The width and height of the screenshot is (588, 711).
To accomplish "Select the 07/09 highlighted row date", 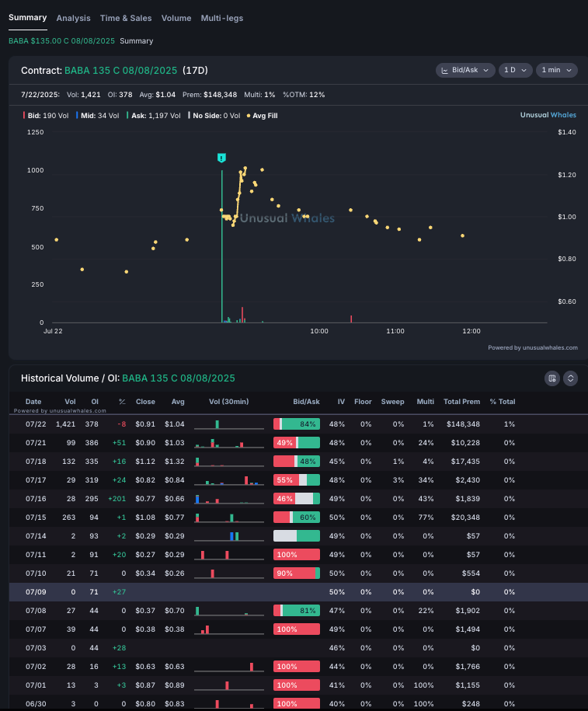I will pyautogui.click(x=36, y=592).
